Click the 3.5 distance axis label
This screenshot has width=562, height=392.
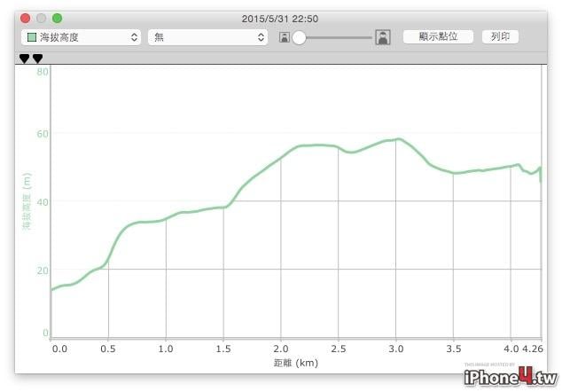coord(453,349)
